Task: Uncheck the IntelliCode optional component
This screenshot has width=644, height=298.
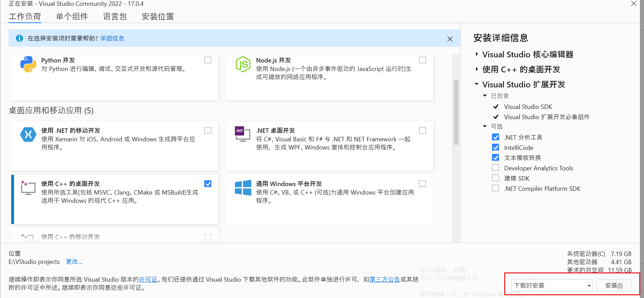Action: coord(496,147)
